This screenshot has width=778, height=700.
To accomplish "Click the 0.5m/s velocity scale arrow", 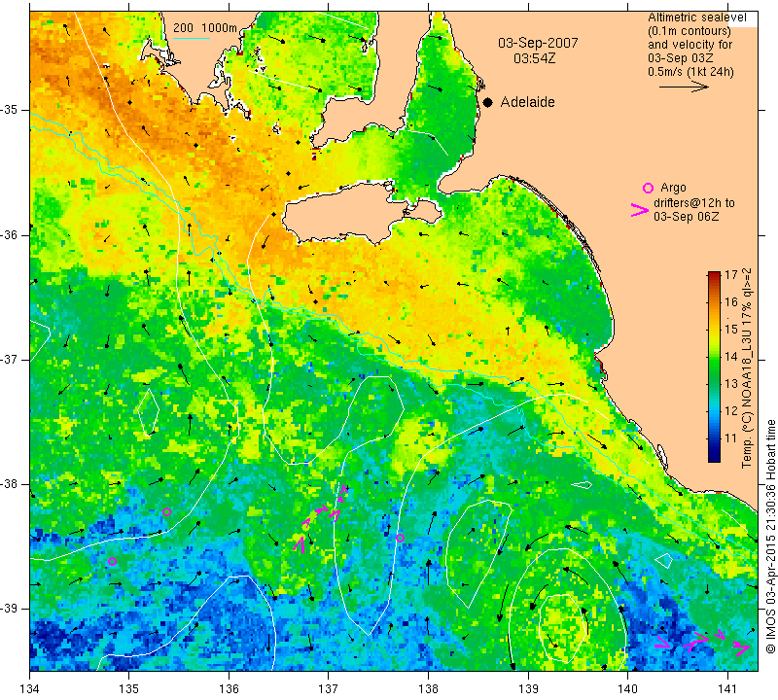I will click(684, 87).
